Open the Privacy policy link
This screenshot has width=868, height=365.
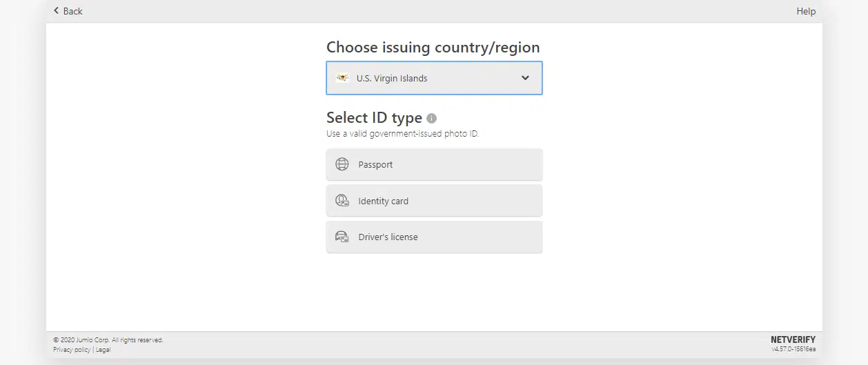tap(72, 350)
